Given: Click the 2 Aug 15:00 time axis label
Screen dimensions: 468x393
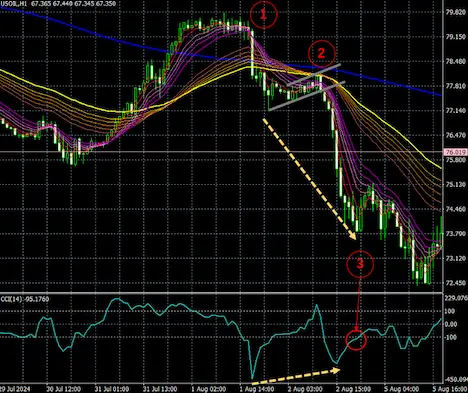Looking at the screenshot, I should [353, 389].
